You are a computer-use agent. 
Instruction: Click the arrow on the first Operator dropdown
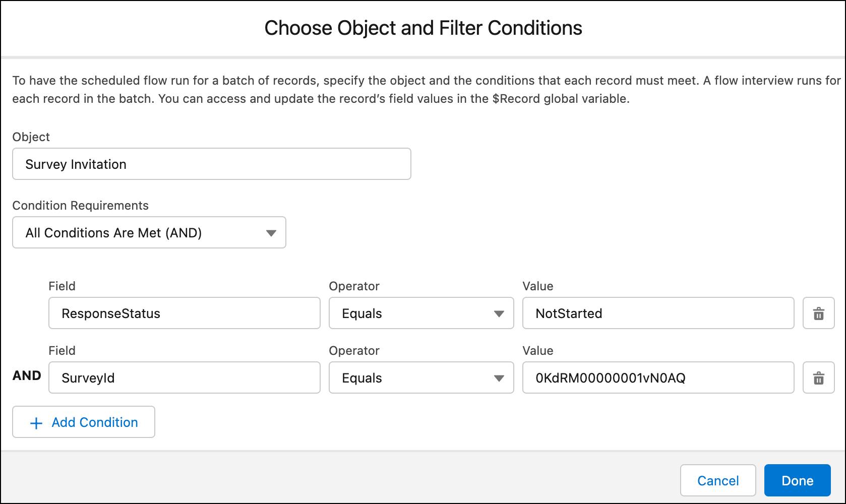point(499,313)
